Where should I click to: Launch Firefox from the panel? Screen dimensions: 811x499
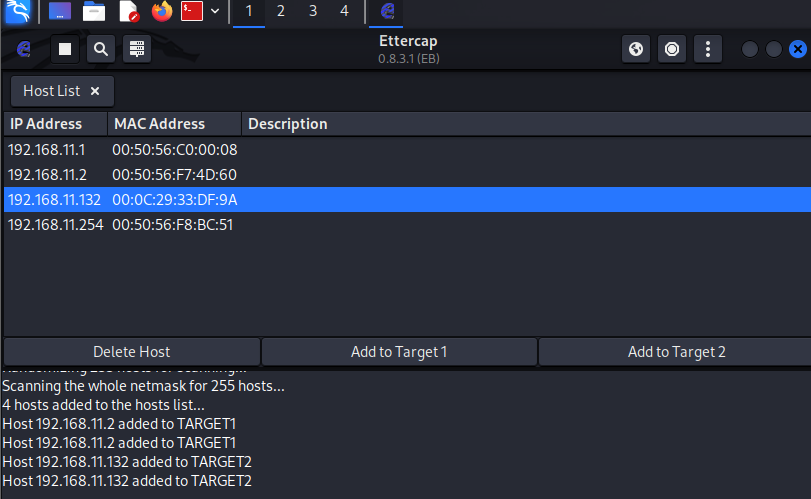[161, 11]
